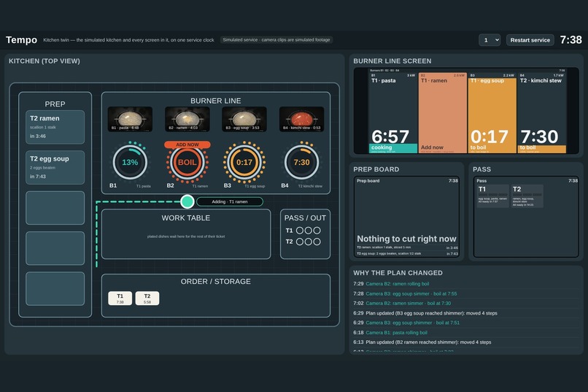Open the T2 ticket card on Pass screen
This screenshot has height=392, width=588.
click(527, 196)
